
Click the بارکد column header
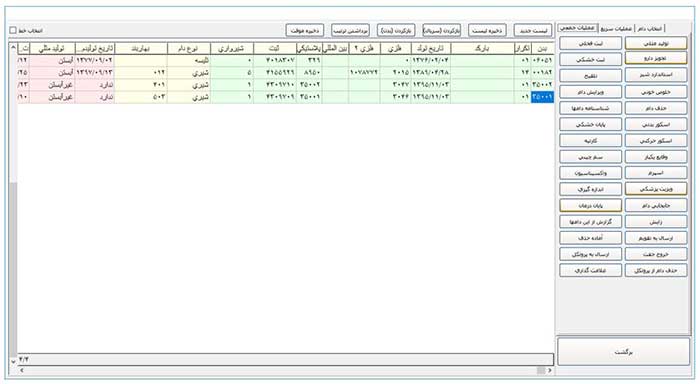click(x=482, y=48)
